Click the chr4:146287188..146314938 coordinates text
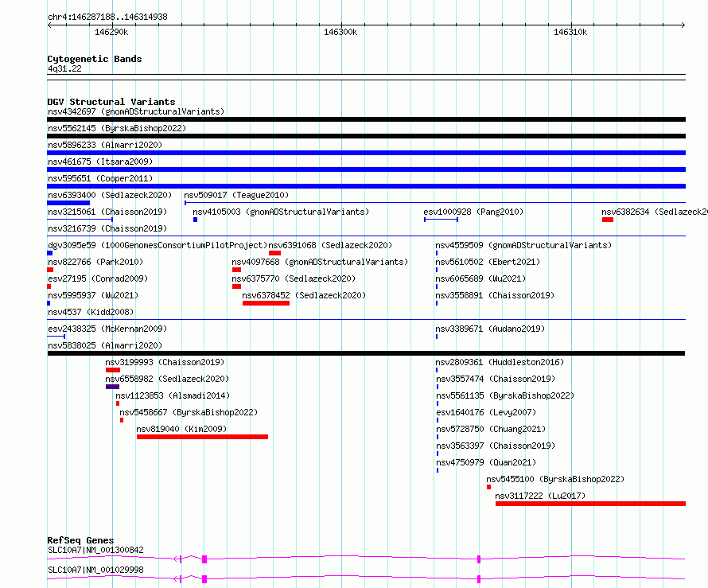The width and height of the screenshot is (708, 588). coord(107,17)
